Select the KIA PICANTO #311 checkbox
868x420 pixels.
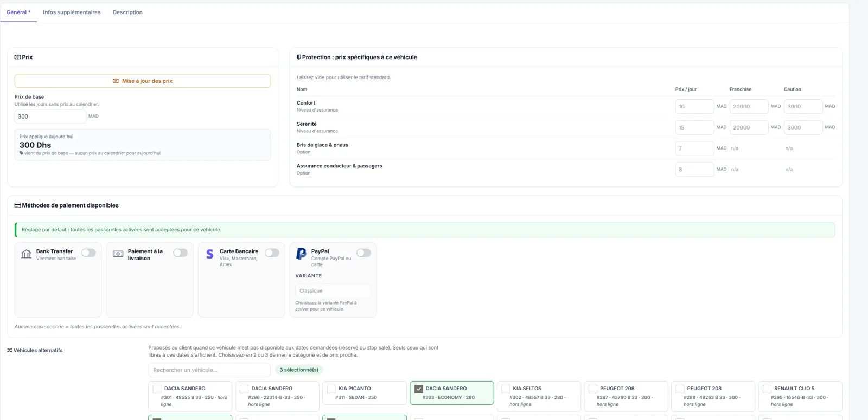coord(331,389)
